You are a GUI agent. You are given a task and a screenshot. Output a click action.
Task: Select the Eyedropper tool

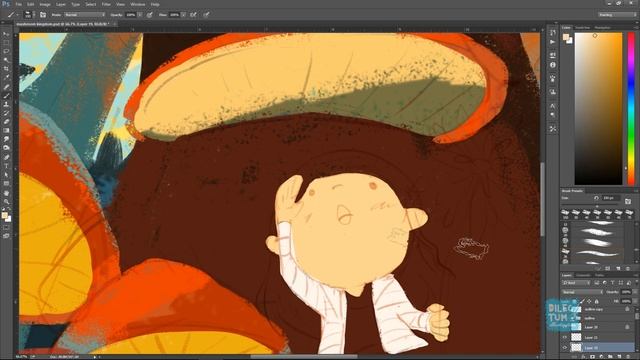point(6,78)
